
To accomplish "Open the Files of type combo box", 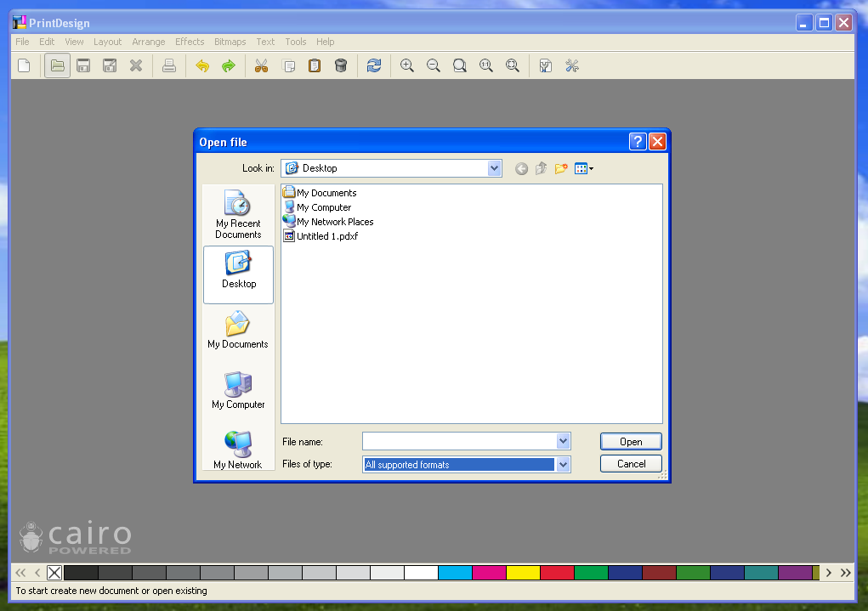I will (466, 464).
